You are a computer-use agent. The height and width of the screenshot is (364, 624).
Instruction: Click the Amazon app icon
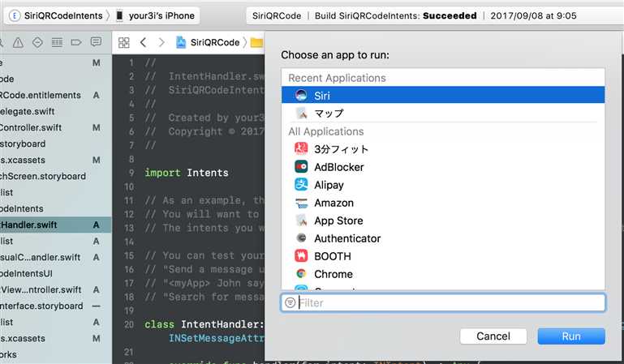click(301, 203)
